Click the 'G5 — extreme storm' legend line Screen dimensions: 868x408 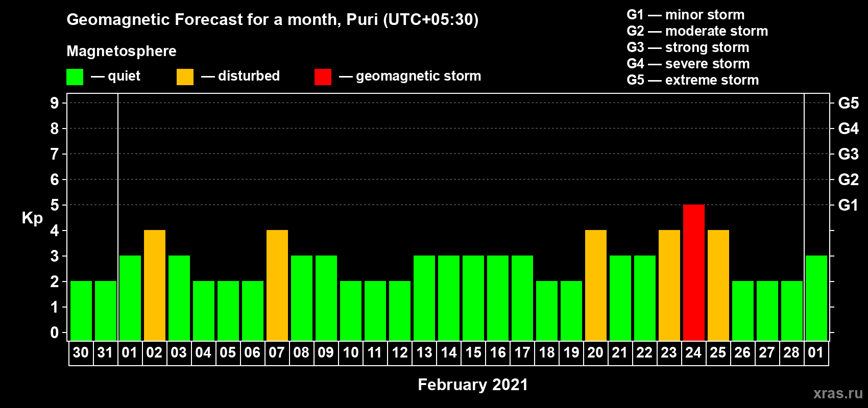693,80
